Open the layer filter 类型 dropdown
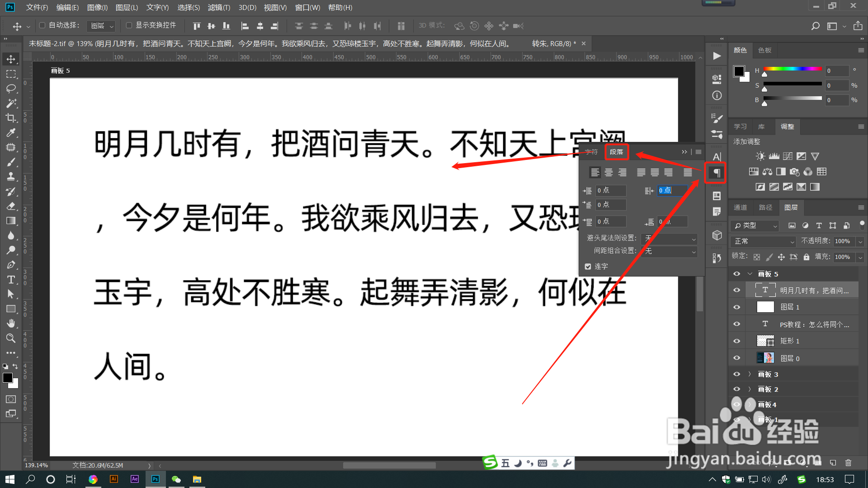The height and width of the screenshot is (488, 868). (755, 225)
